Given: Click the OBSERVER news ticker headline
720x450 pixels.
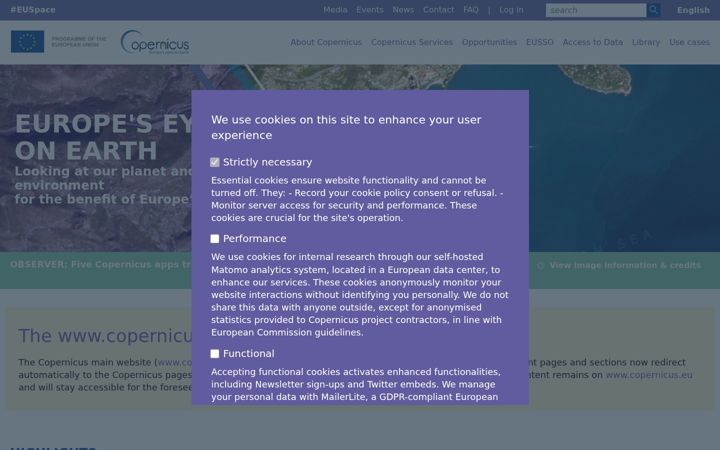Looking at the screenshot, I should click(101, 264).
